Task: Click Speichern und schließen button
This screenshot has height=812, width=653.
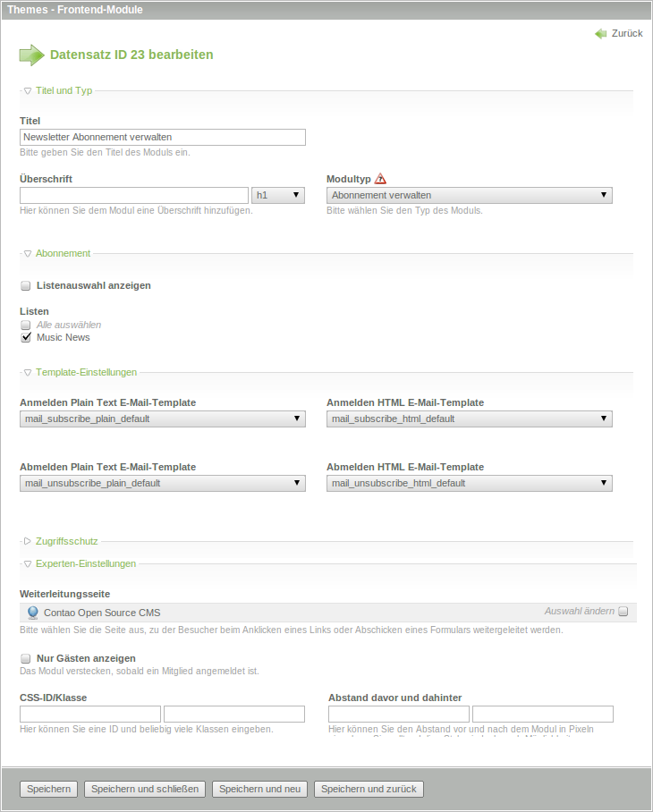Action: 145,789
